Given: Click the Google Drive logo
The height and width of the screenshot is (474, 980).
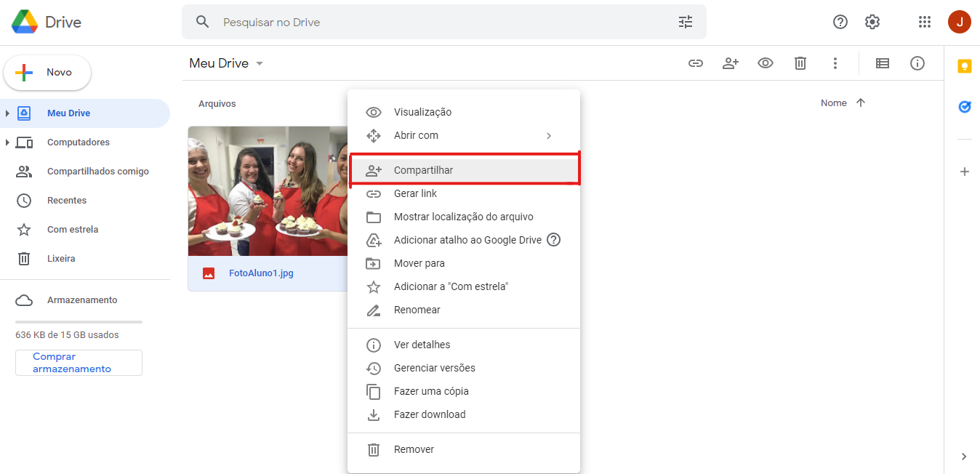Looking at the screenshot, I should [x=25, y=22].
